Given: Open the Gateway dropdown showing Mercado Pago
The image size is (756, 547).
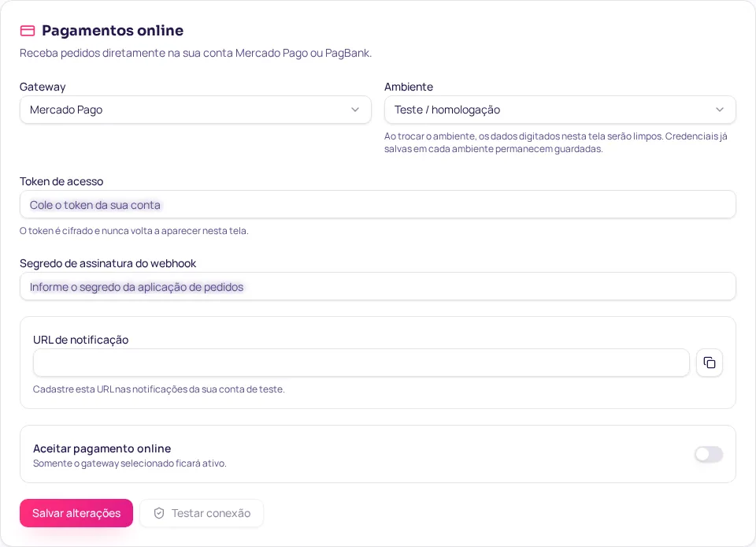Looking at the screenshot, I should coord(195,110).
